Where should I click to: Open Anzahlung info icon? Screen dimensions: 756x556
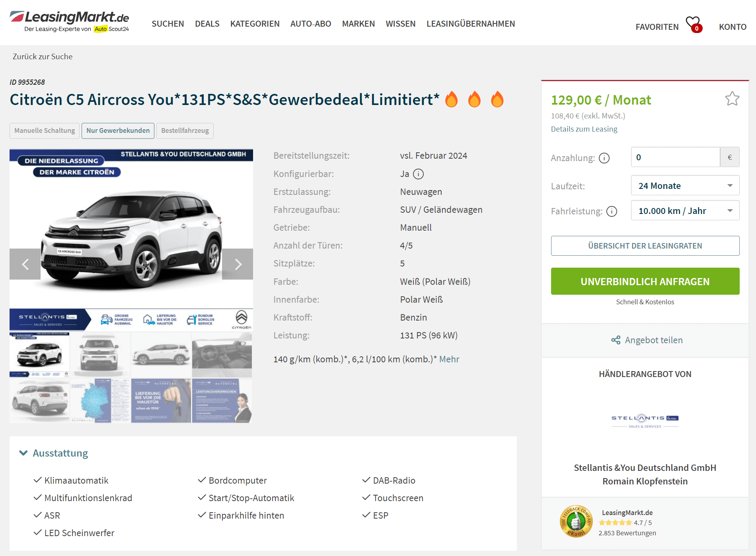pyautogui.click(x=604, y=158)
